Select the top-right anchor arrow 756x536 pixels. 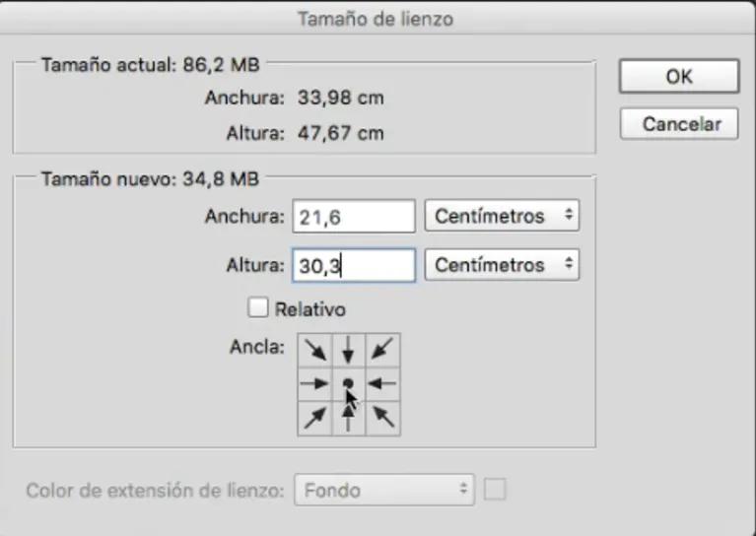pyautogui.click(x=382, y=351)
